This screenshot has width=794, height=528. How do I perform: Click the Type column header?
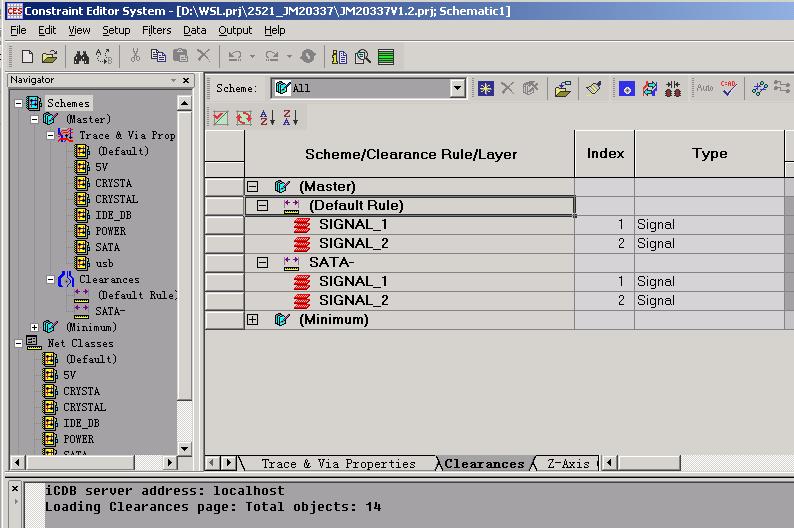click(x=709, y=153)
